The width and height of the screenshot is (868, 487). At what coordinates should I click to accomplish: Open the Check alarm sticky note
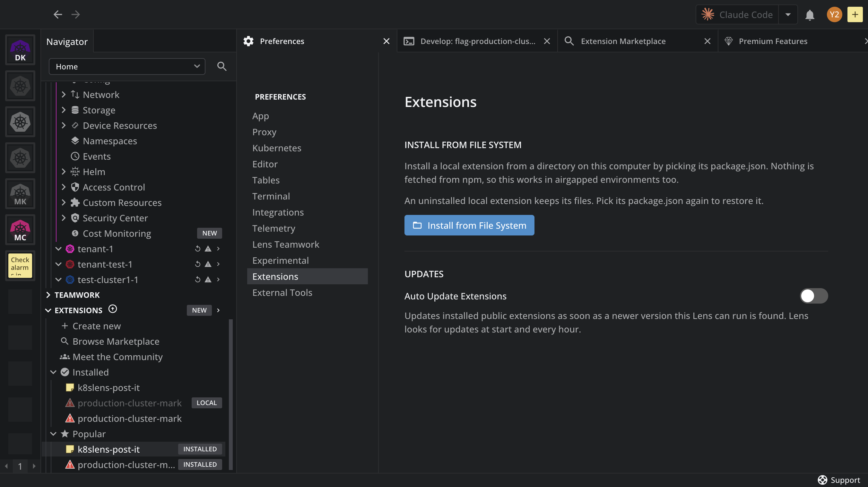[20, 266]
